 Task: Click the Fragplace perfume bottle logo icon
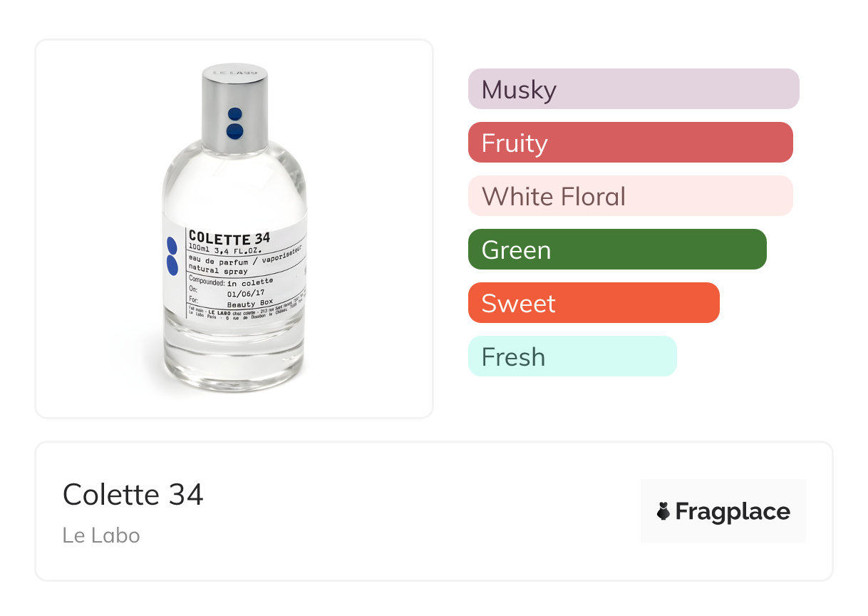pyautogui.click(x=663, y=511)
